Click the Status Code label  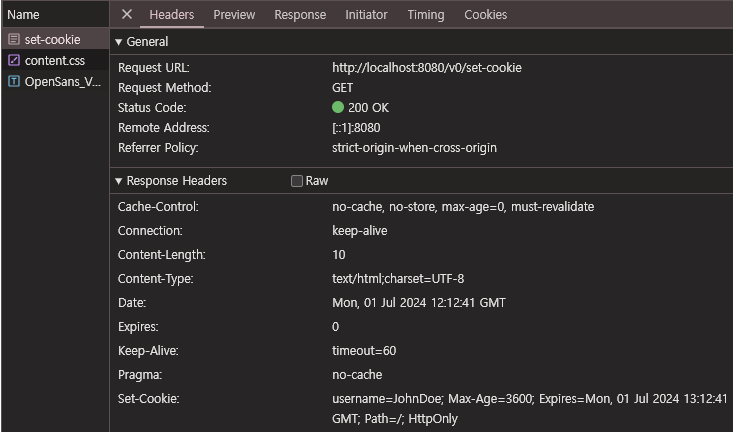point(152,108)
